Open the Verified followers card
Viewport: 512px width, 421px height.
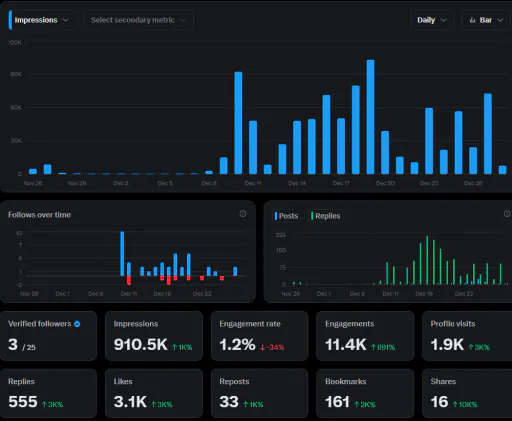pyautogui.click(x=48, y=336)
